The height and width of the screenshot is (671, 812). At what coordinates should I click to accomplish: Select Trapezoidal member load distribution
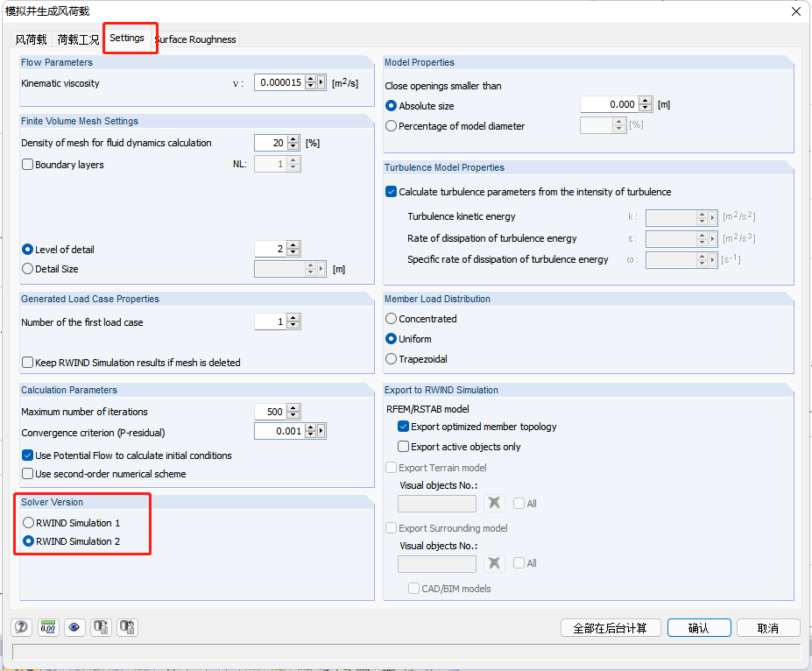pyautogui.click(x=391, y=359)
